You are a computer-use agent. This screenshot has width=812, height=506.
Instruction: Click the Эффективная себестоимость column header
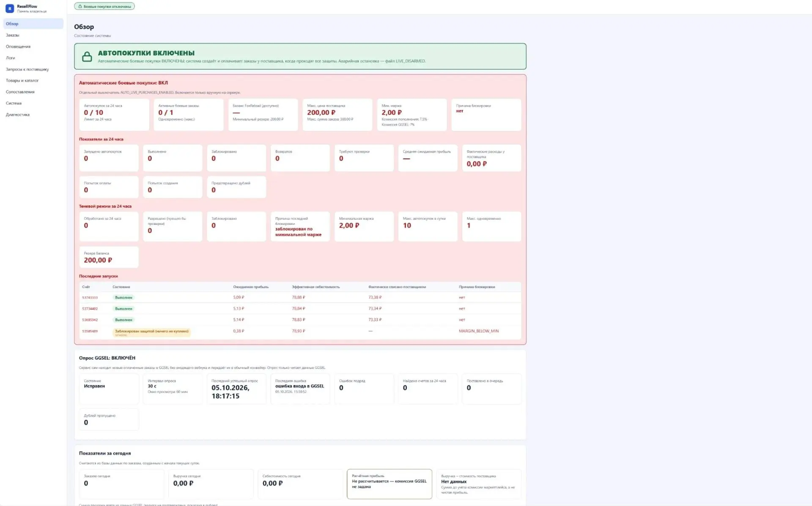[315, 287]
